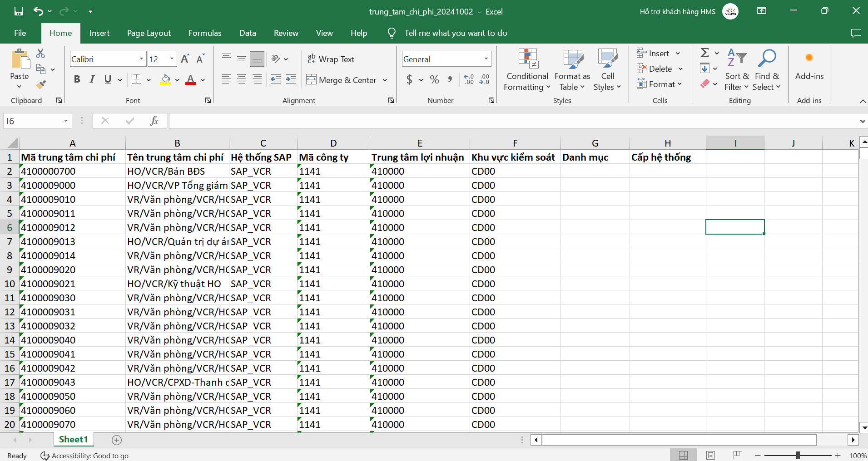Click the Increase Font Size icon
Viewport: 868px width, 461px height.
(x=185, y=59)
